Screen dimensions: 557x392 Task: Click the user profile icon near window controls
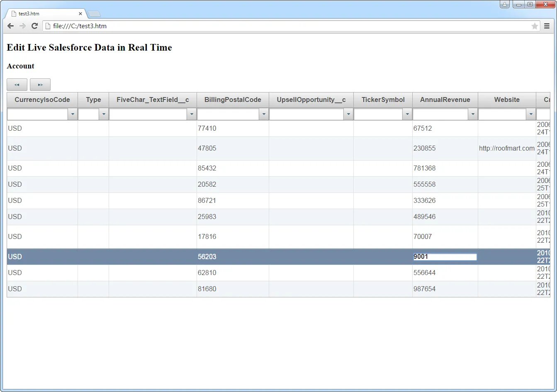point(504,4)
